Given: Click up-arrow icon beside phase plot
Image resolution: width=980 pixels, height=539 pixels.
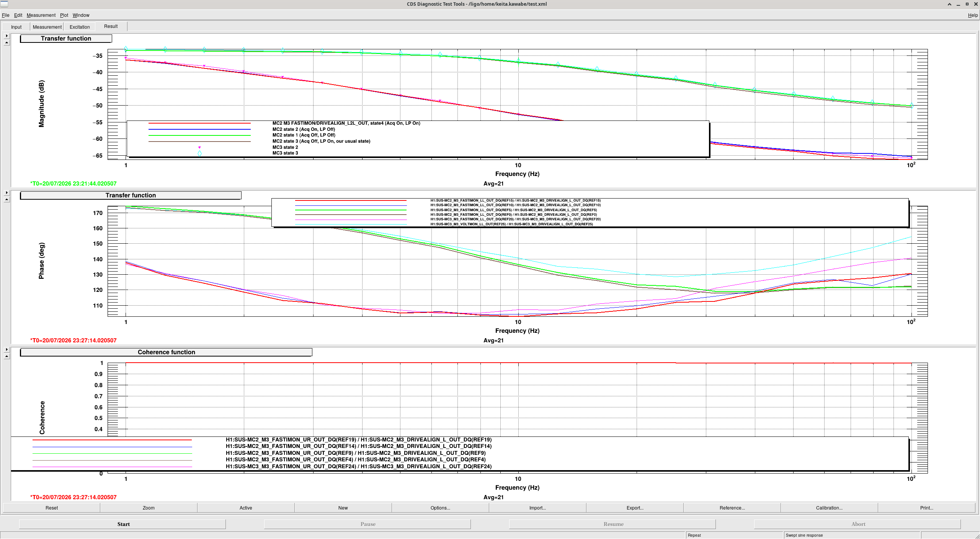Looking at the screenshot, I should [7, 200].
